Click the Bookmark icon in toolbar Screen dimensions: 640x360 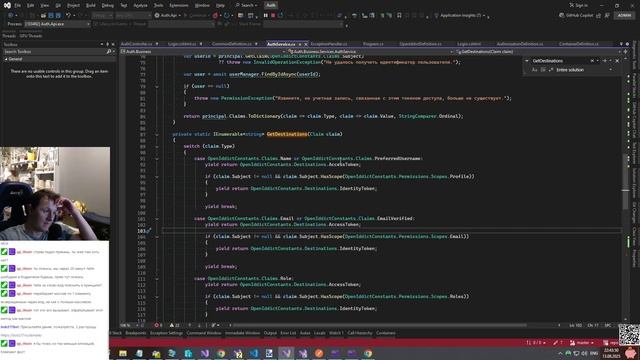click(x=399, y=16)
